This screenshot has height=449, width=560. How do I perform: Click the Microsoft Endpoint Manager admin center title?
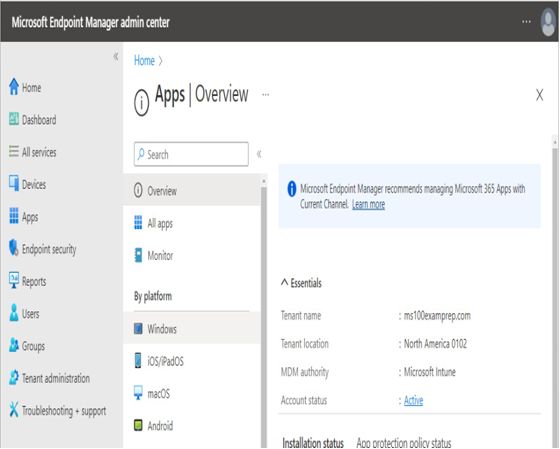click(90, 22)
